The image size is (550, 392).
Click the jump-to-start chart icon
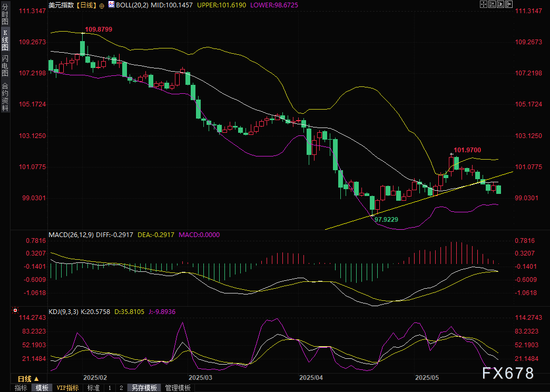coord(492,4)
